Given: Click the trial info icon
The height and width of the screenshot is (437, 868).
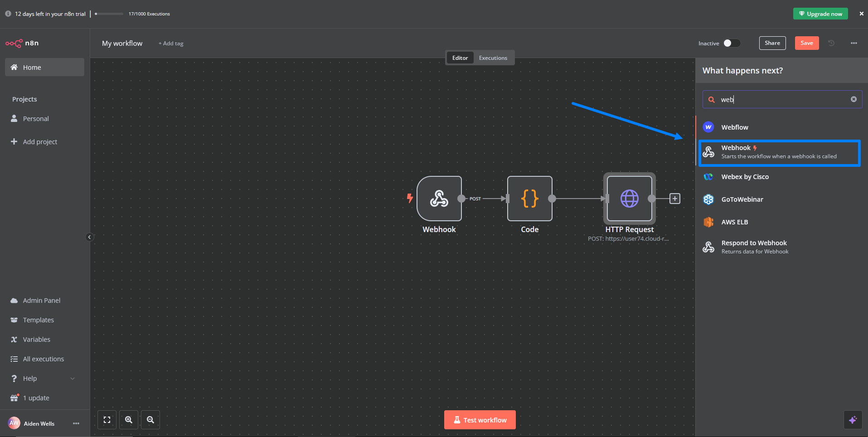Looking at the screenshot, I should tap(8, 14).
